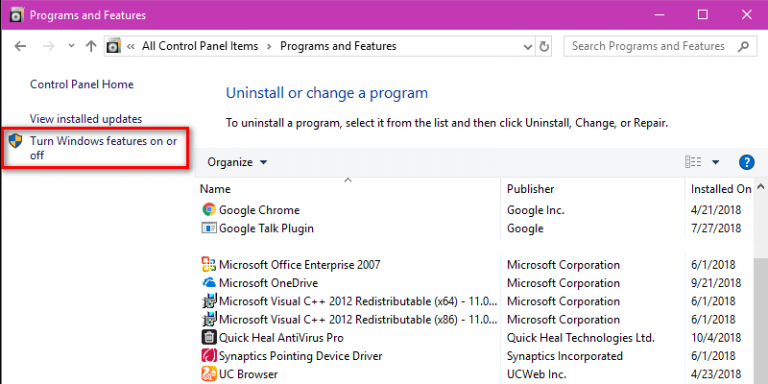Click publisher Quick Heal Technologies Ltd.
This screenshot has height=384, width=768.
pyautogui.click(x=580, y=337)
